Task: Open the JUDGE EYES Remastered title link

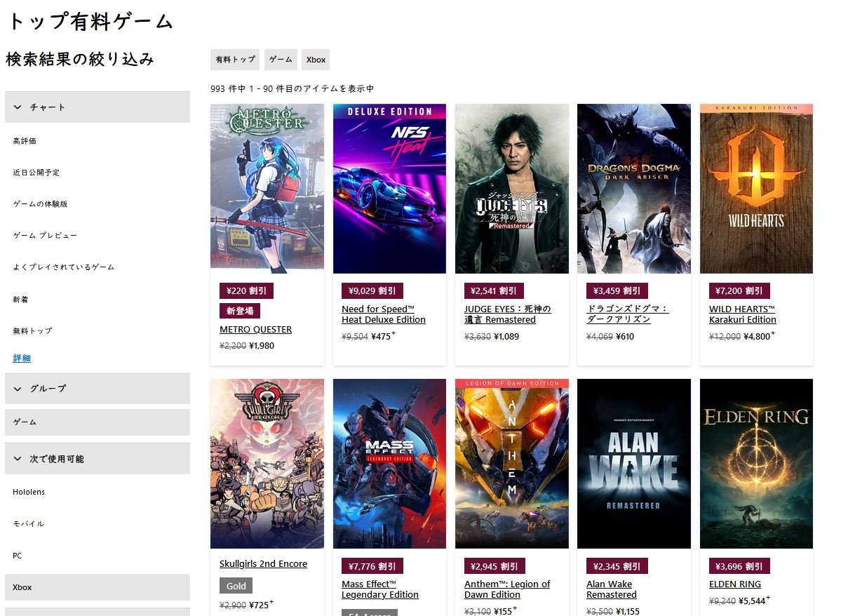Action: pyautogui.click(x=507, y=314)
